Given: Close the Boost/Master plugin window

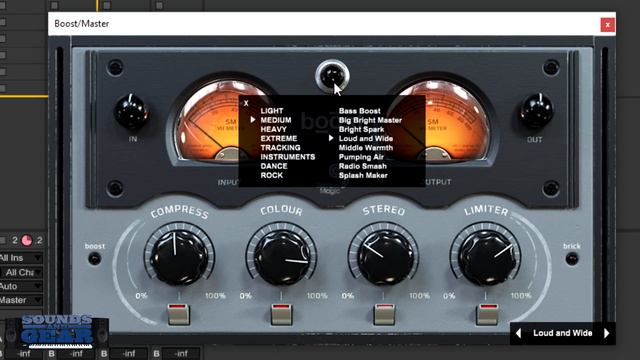Looking at the screenshot, I should [607, 24].
